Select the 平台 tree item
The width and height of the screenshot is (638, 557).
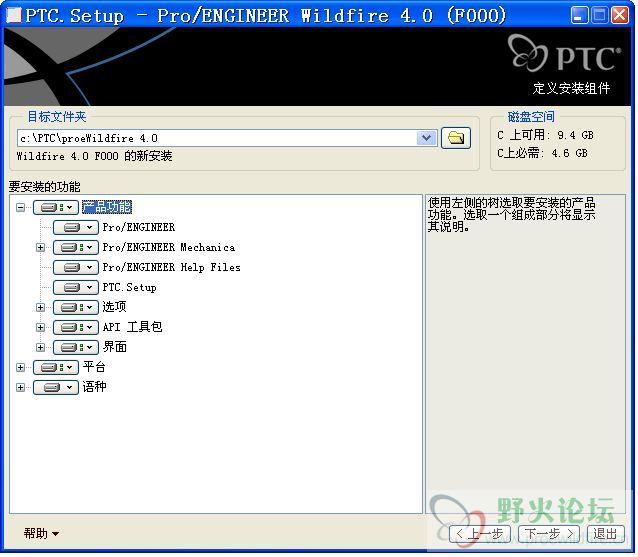point(94,367)
